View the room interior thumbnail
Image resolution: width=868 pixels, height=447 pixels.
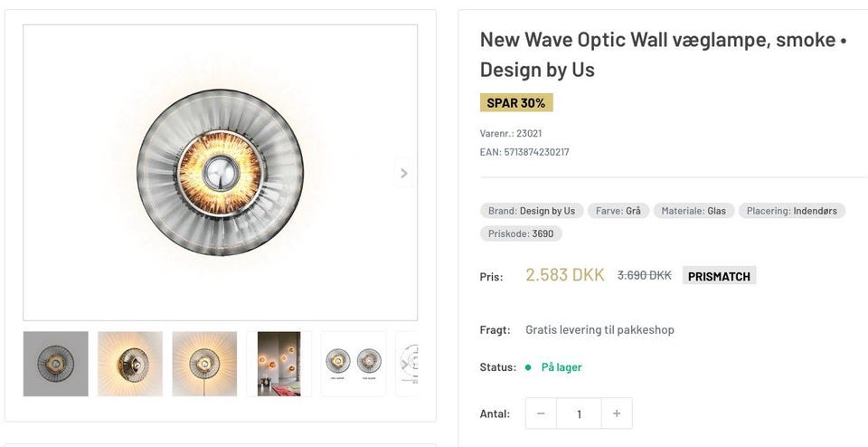click(x=278, y=364)
